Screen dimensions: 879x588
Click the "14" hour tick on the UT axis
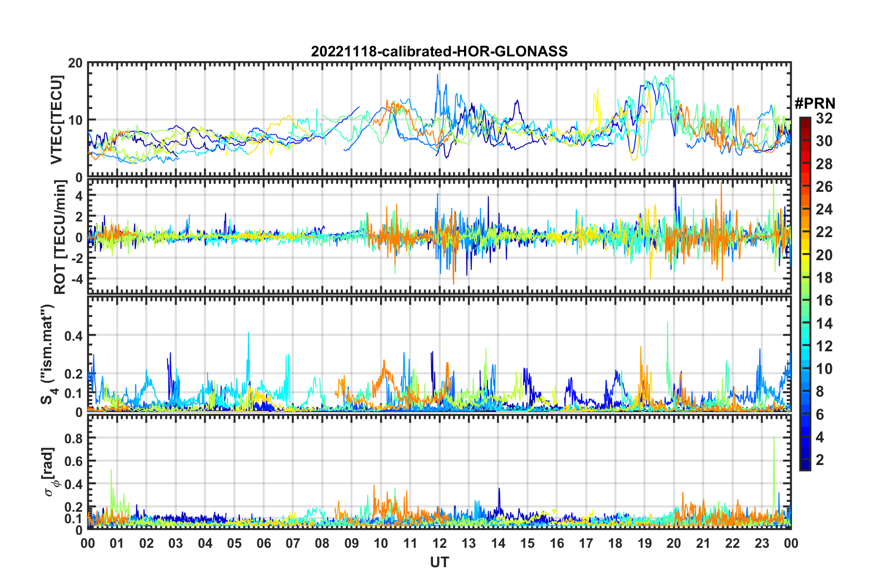[498, 543]
